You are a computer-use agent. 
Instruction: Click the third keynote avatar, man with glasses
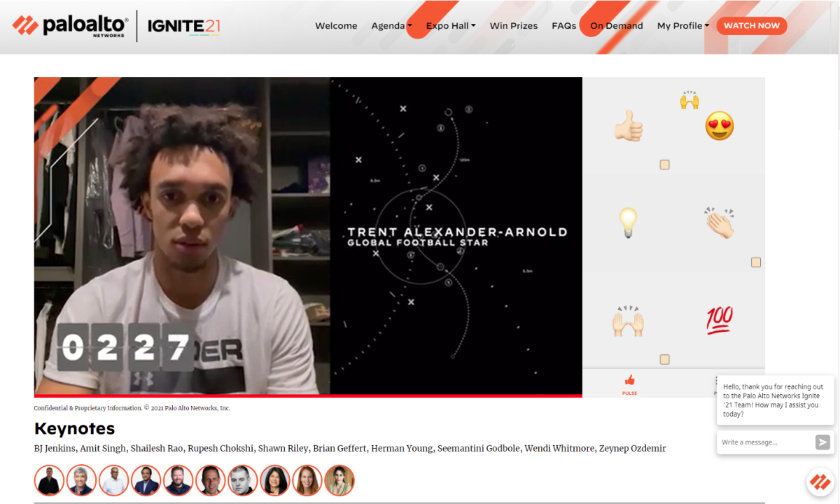113,481
